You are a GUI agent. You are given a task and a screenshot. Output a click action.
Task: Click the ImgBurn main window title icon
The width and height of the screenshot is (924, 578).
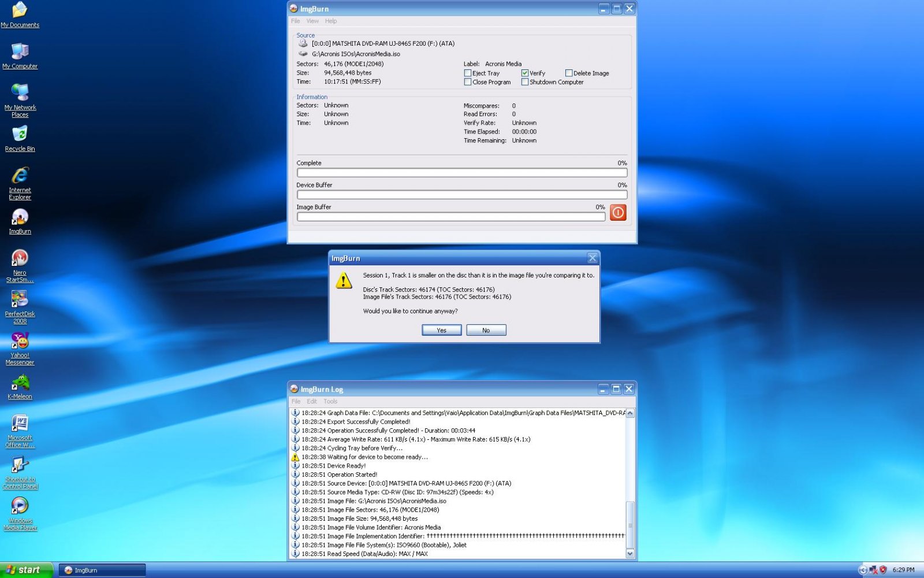tap(294, 9)
